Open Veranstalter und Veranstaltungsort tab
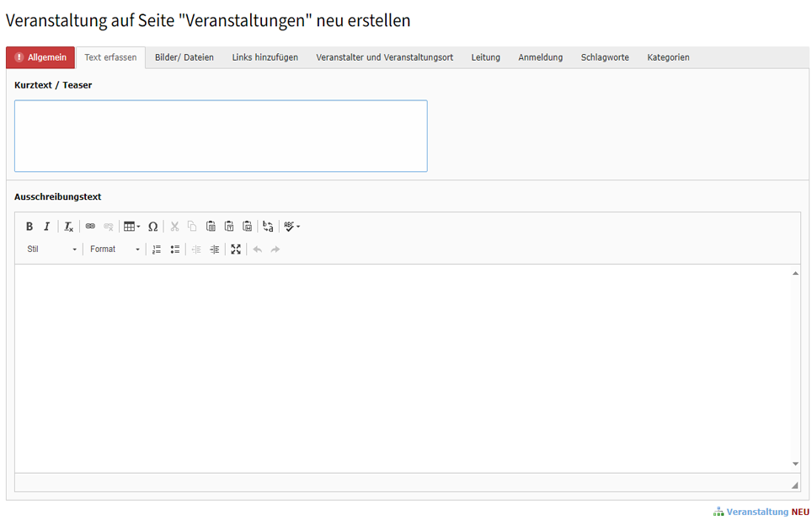The height and width of the screenshot is (526, 812). point(385,57)
